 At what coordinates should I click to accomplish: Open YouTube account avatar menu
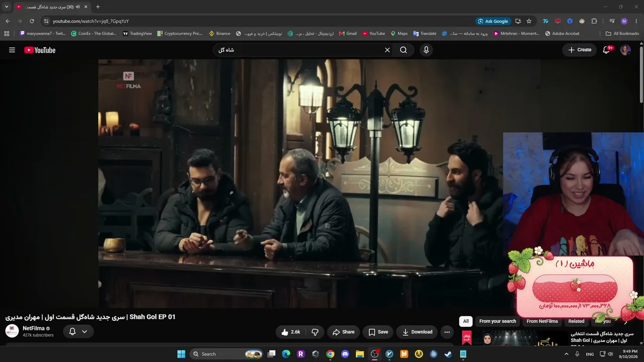coord(625,50)
